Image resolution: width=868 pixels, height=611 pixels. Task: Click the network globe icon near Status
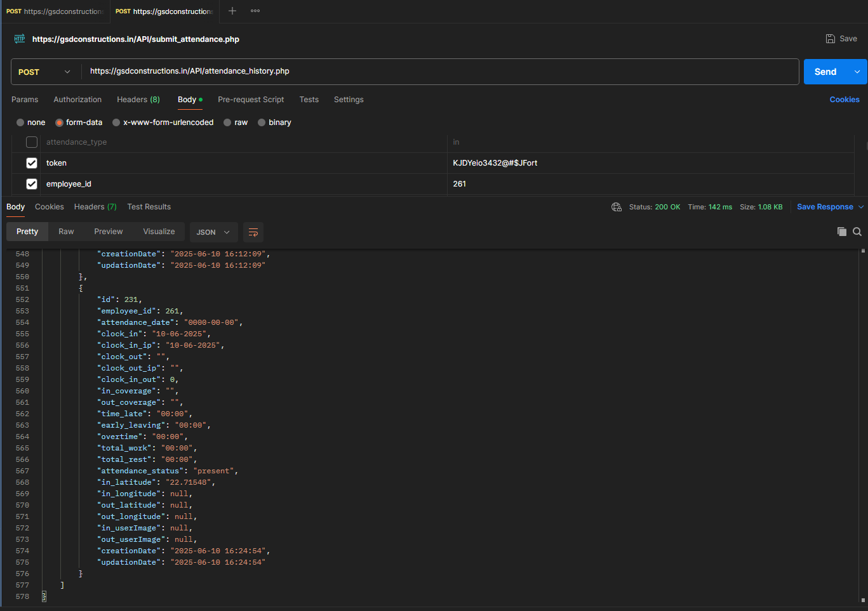pos(616,207)
